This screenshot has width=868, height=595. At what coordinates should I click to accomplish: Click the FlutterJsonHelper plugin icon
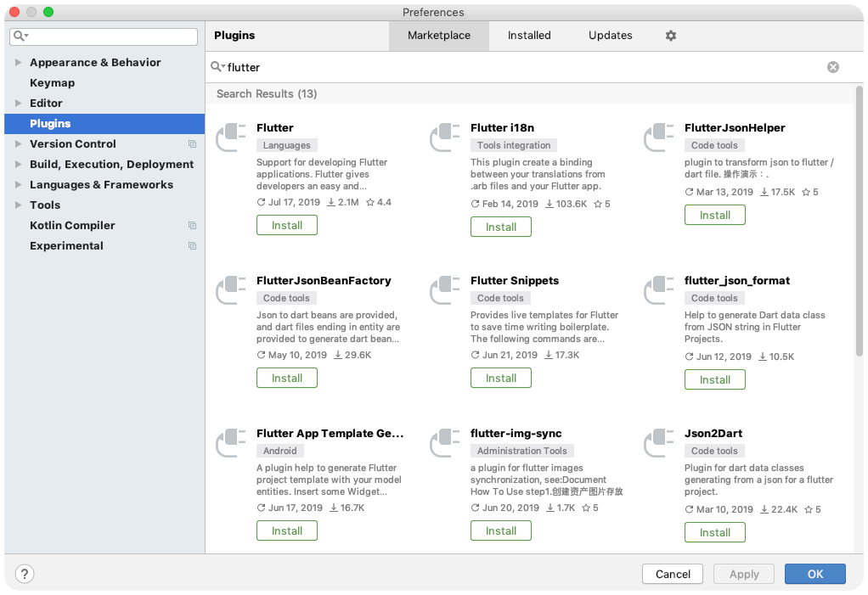[x=659, y=138]
